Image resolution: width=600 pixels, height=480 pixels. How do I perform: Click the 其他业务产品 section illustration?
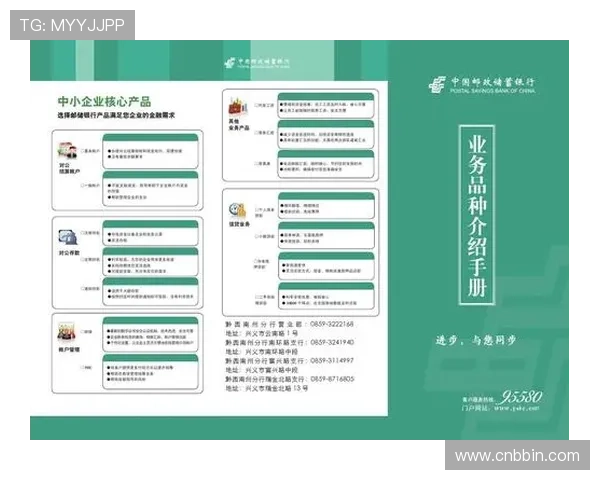pyautogui.click(x=238, y=107)
